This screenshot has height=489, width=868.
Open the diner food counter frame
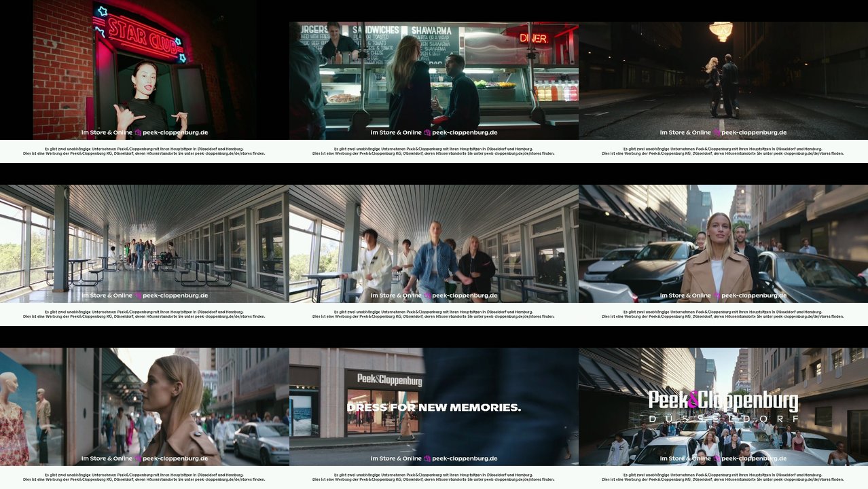tap(434, 81)
